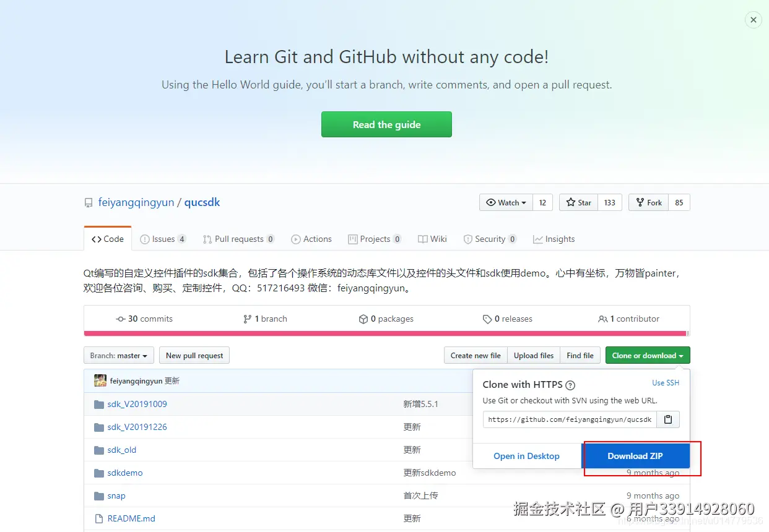The width and height of the screenshot is (769, 532).
Task: View the 1 branch list
Action: click(265, 319)
